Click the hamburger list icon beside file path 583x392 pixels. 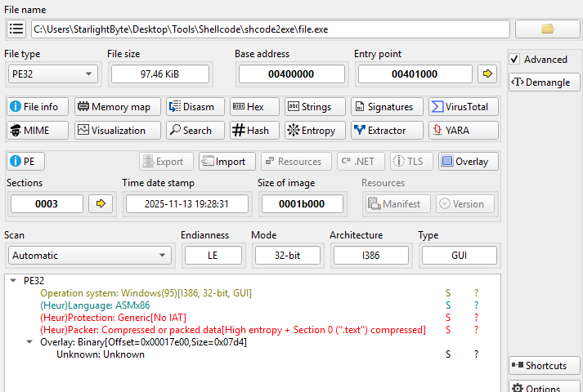click(16, 29)
